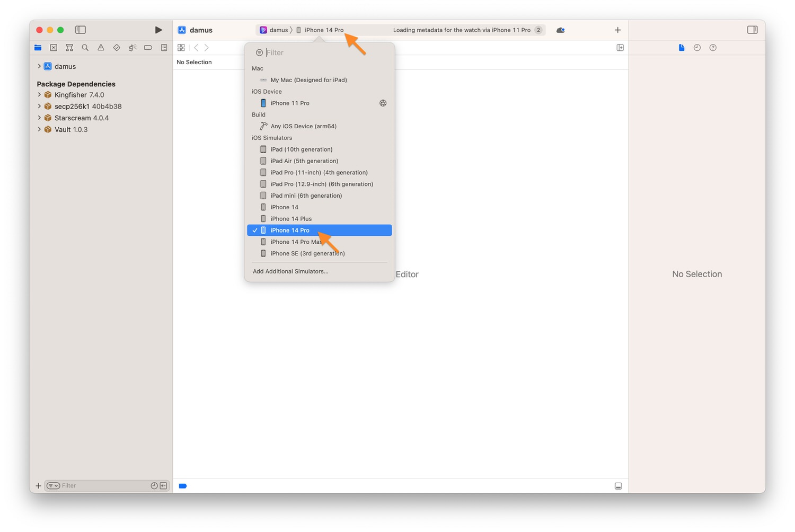The width and height of the screenshot is (795, 532).
Task: Run the damus project with the play button
Action: click(x=158, y=30)
